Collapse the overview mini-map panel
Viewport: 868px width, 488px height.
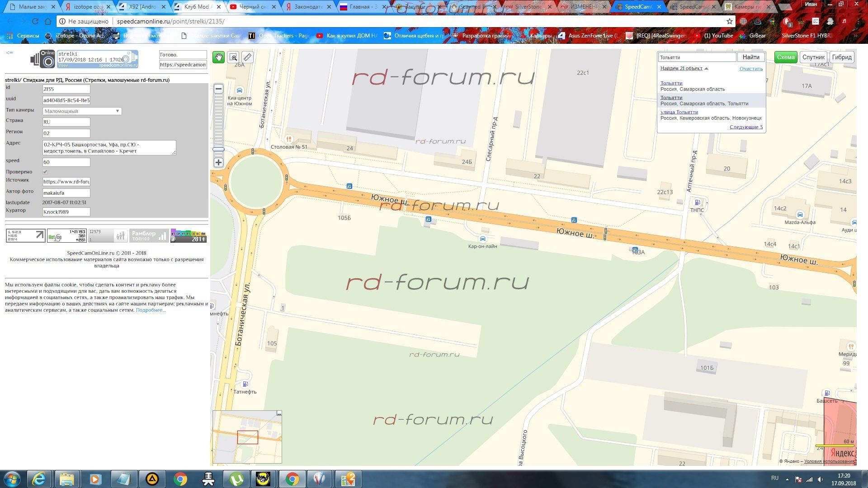click(x=279, y=413)
